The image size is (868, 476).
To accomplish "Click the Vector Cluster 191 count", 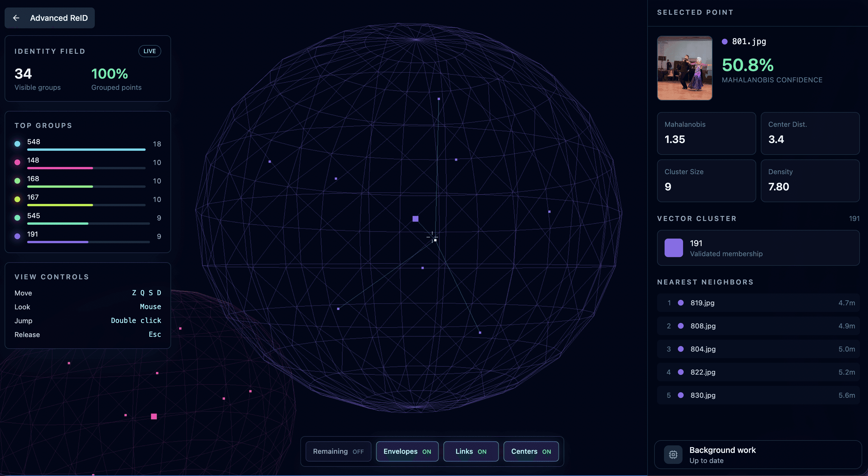I will [854, 219].
